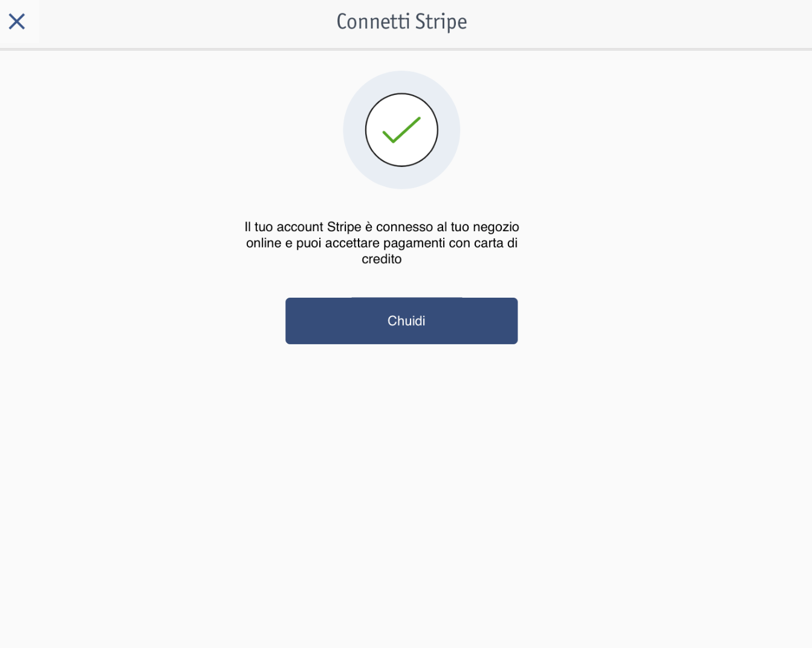Viewport: 812px width, 648px height.
Task: Tap the blue X icon in the header
Action: (17, 22)
